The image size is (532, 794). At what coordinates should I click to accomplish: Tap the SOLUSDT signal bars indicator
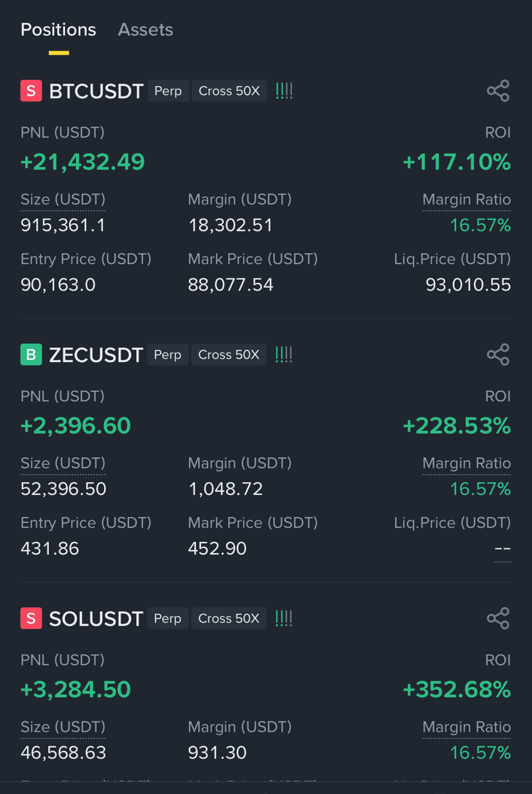[x=284, y=618]
